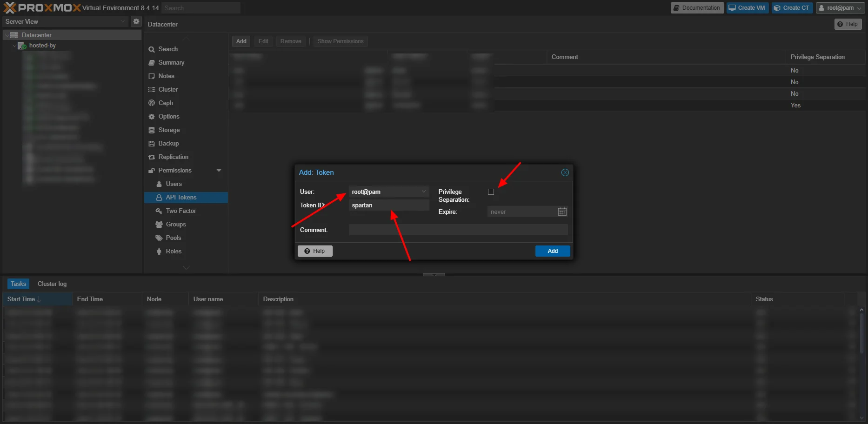Go to the Storage section
The image size is (868, 424).
tap(186, 130)
